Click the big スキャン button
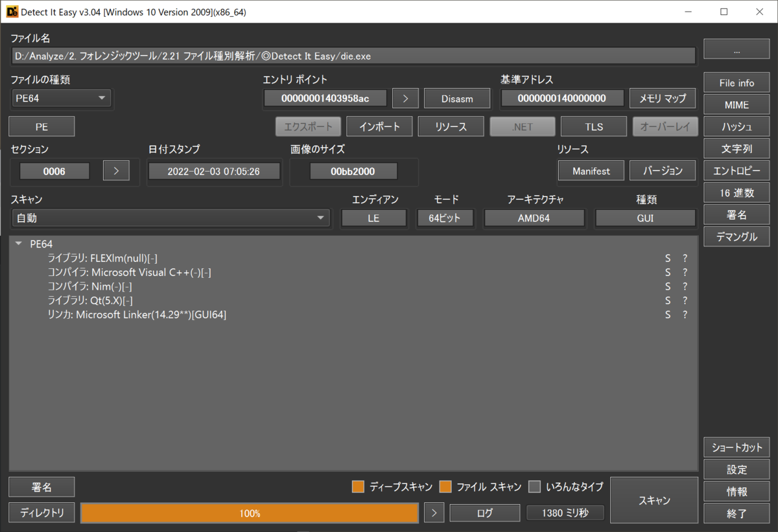Screen dimensions: 778x532 pyautogui.click(x=654, y=500)
